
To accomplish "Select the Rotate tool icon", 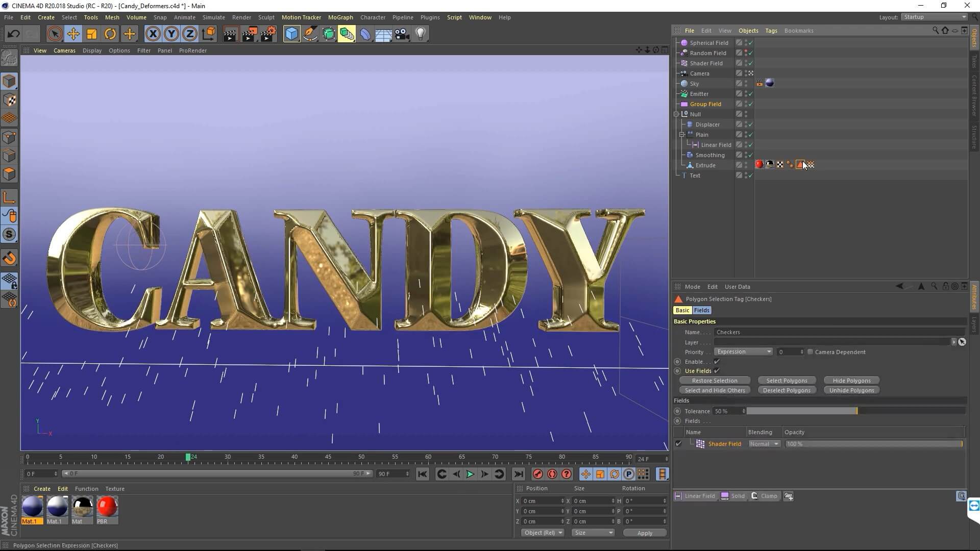I will pyautogui.click(x=110, y=34).
